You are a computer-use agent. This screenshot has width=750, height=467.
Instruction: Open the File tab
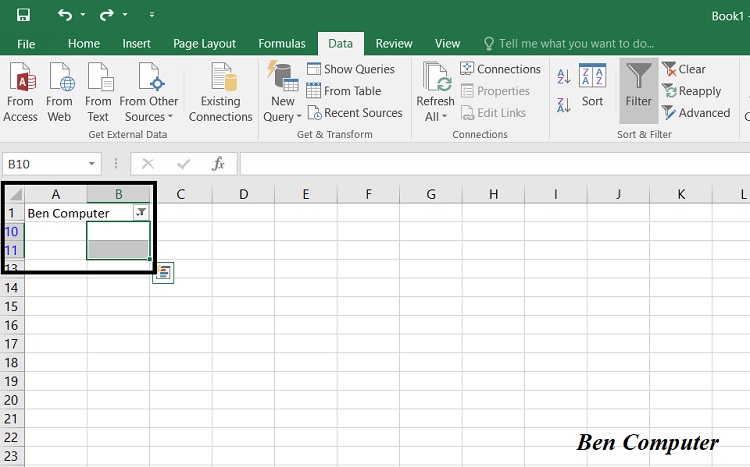[26, 44]
